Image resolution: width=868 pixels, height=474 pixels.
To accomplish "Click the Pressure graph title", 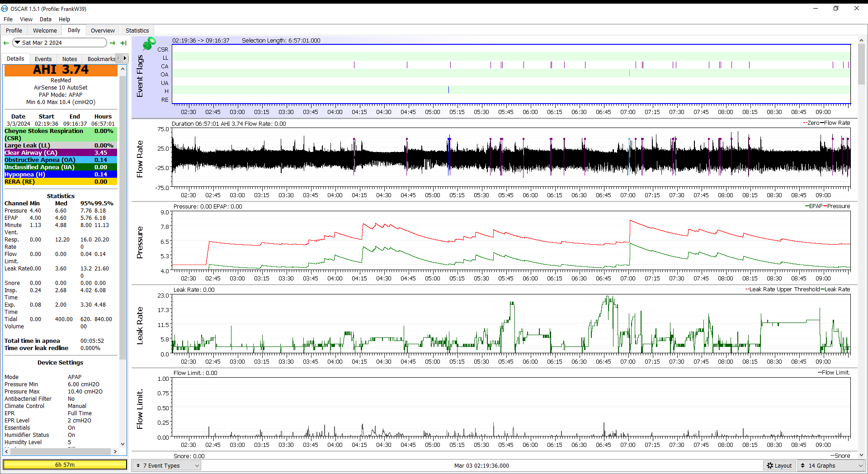I will 140,242.
